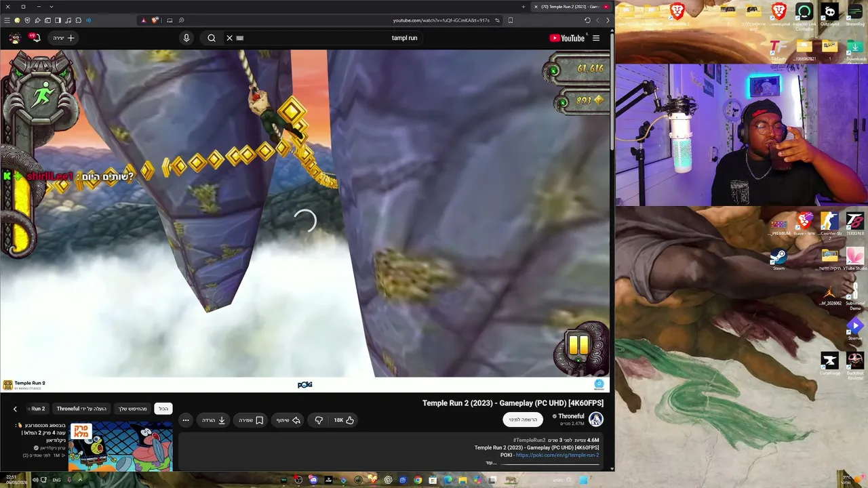
Task: Select the chip left of the highlighted one
Action: [x=133, y=409]
